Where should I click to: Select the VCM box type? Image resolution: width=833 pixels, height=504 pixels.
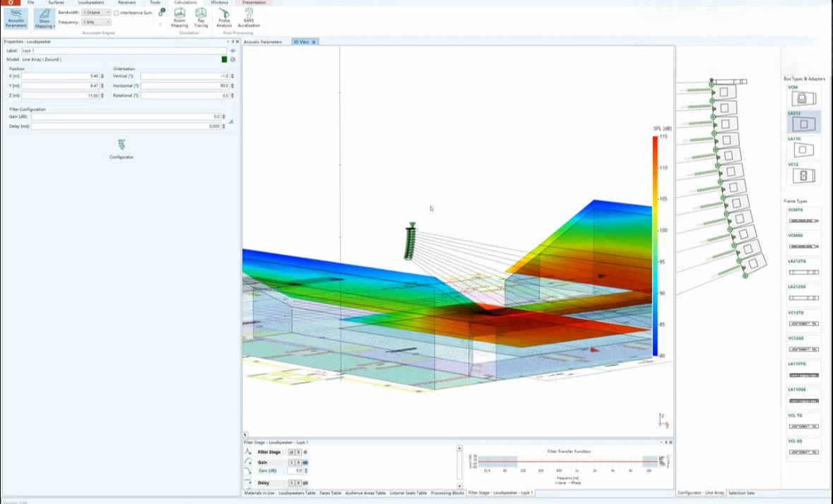803,100
